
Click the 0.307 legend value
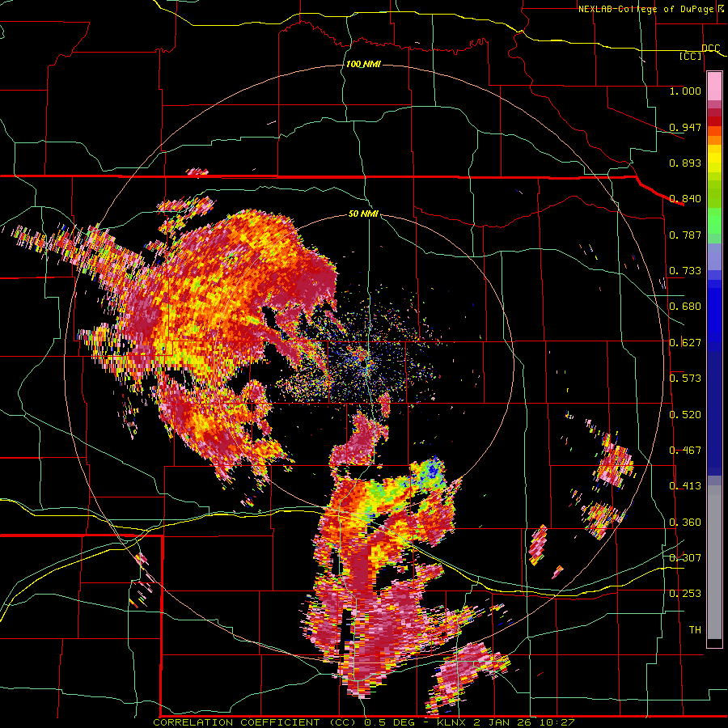pyautogui.click(x=685, y=558)
